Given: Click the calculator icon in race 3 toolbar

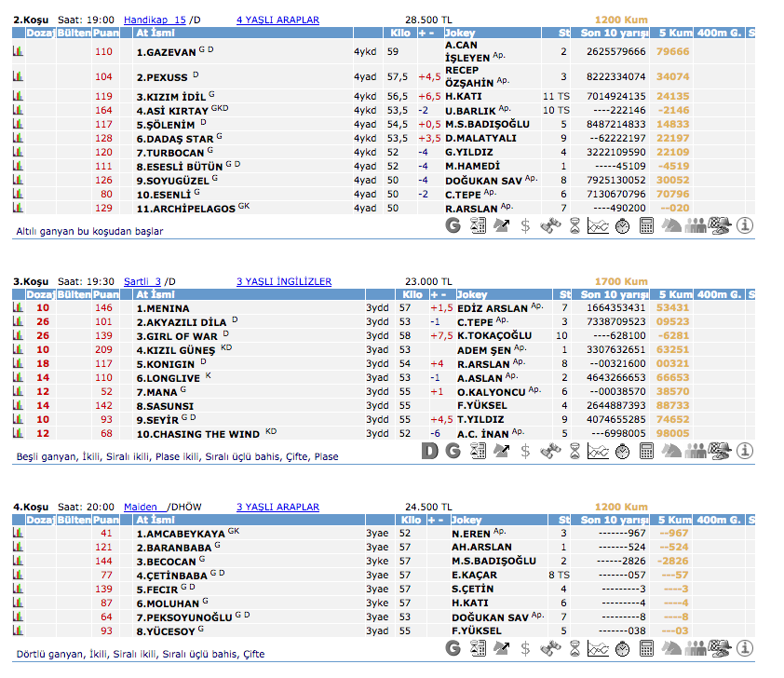Looking at the screenshot, I should tap(647, 451).
